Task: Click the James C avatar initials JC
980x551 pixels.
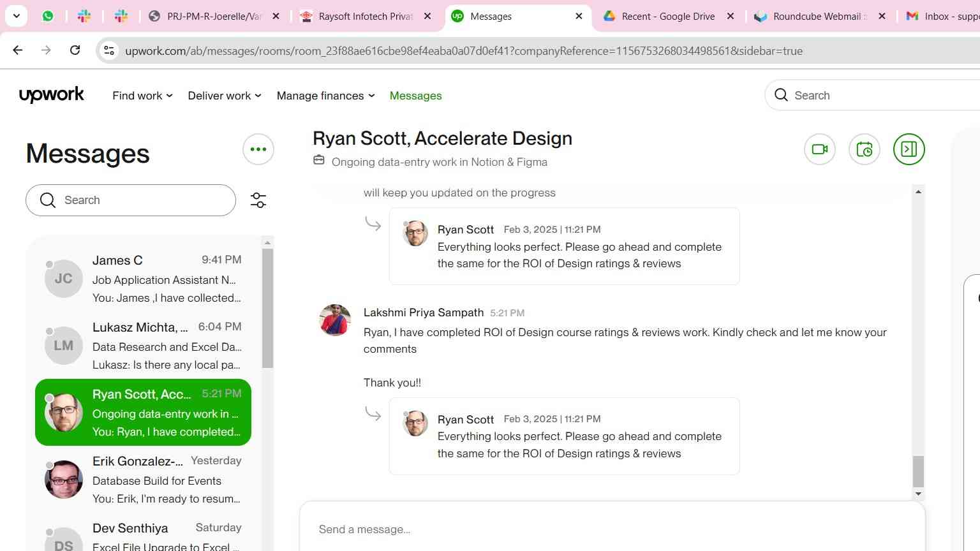Action: click(64, 279)
